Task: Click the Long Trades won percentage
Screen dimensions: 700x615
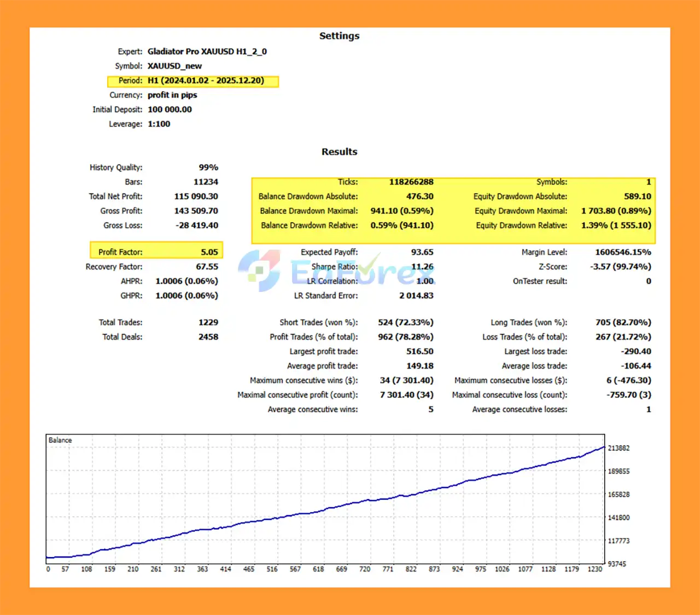Action: pyautogui.click(x=623, y=323)
